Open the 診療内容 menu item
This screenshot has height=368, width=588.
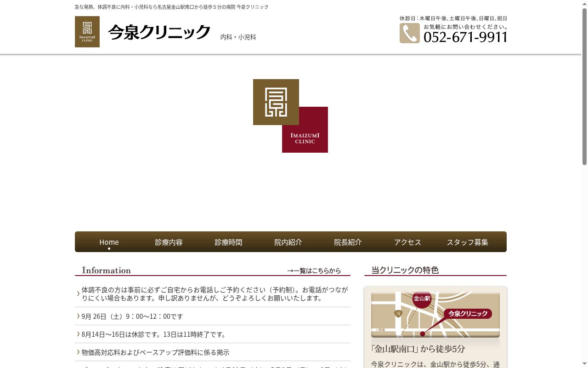click(169, 242)
